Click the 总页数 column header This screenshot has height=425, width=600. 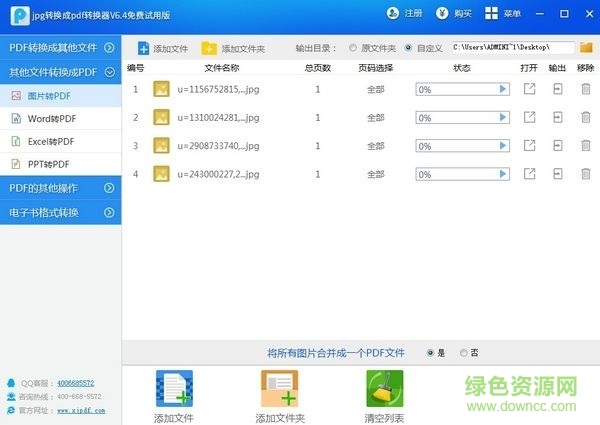[318, 68]
